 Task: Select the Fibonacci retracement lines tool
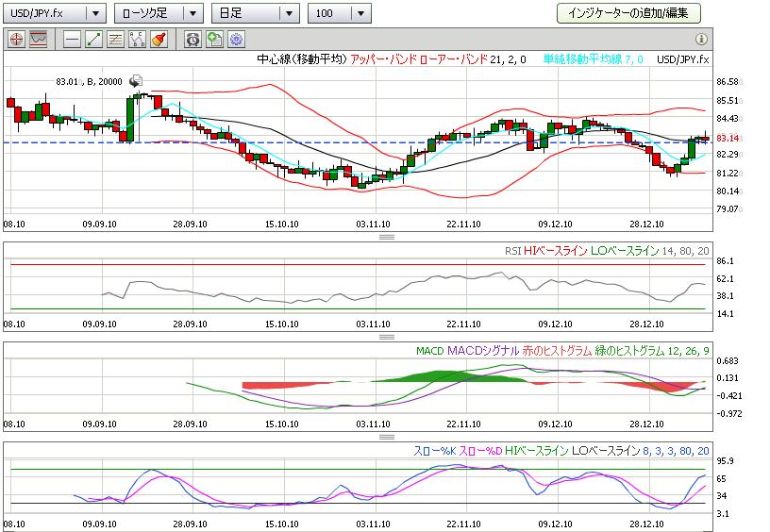coord(115,40)
